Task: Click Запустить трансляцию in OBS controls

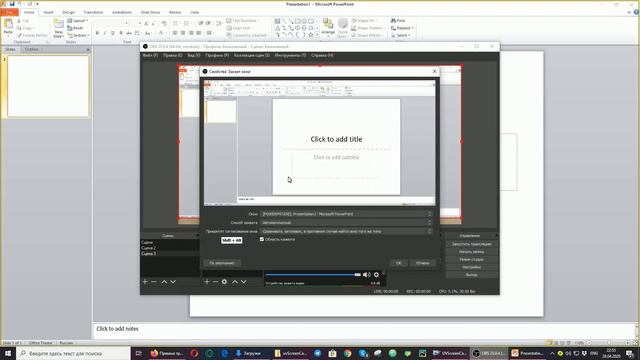Action: pos(471,244)
